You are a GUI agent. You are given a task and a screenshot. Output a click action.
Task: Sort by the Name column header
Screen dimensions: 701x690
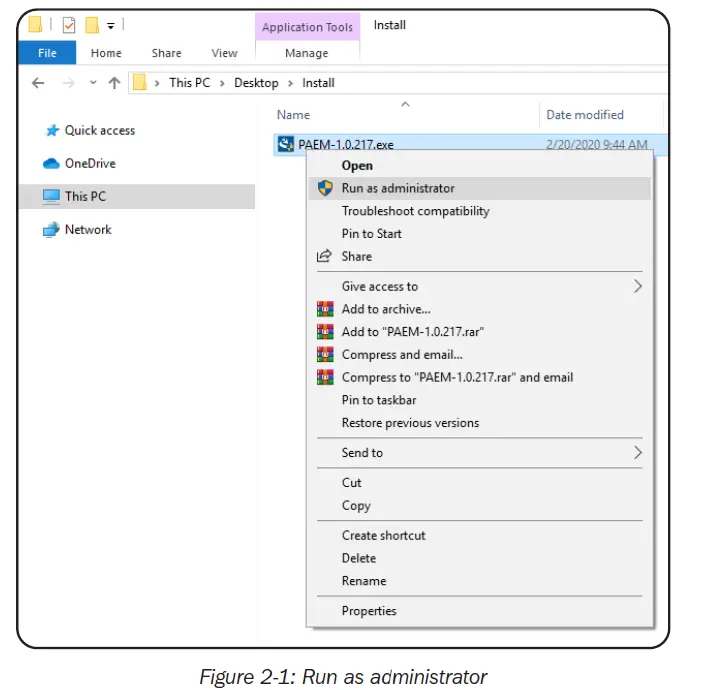tap(293, 115)
